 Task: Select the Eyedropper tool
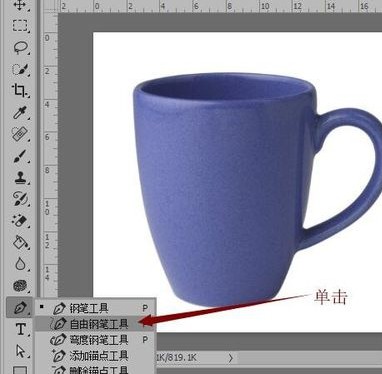(20, 113)
